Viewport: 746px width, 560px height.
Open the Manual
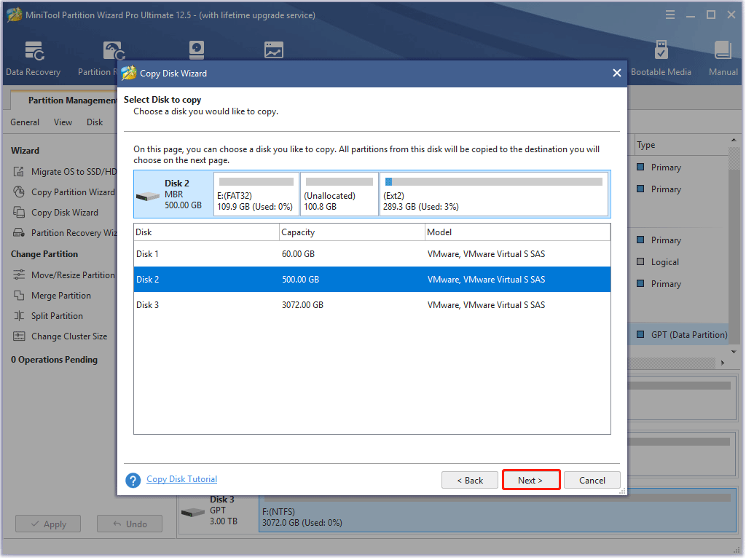click(722, 57)
